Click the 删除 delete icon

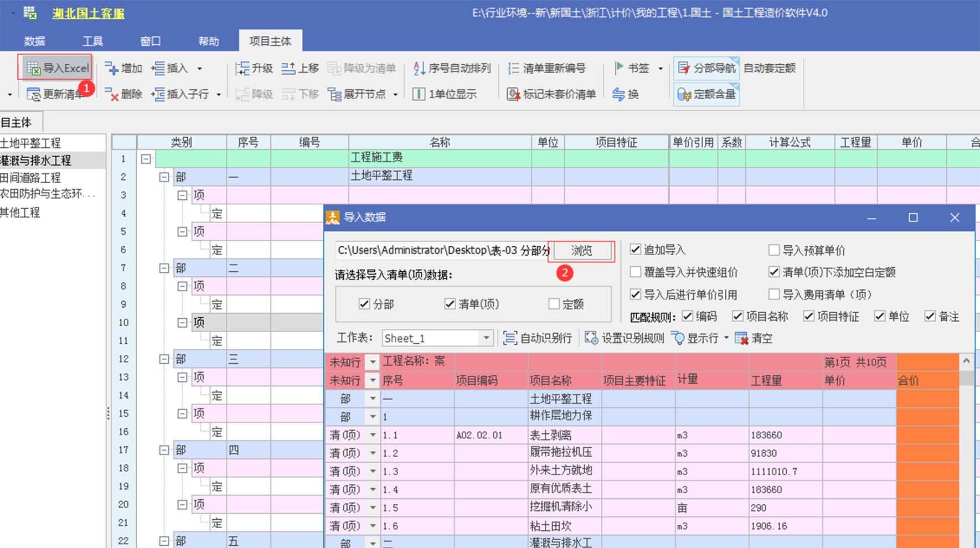[x=112, y=95]
